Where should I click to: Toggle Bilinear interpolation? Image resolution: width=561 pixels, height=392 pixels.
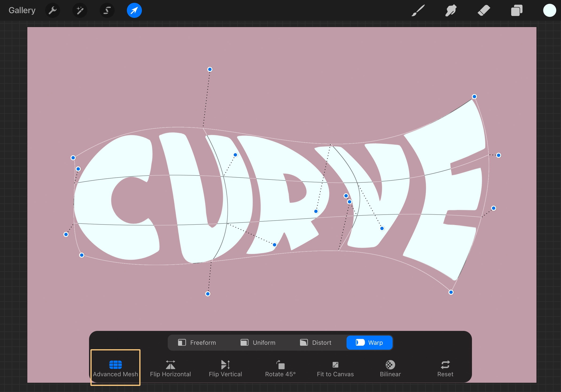coord(390,368)
